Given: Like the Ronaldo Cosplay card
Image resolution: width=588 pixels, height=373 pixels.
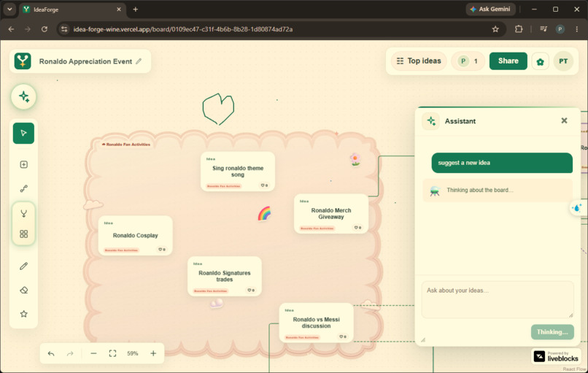Looking at the screenshot, I should click(162, 250).
